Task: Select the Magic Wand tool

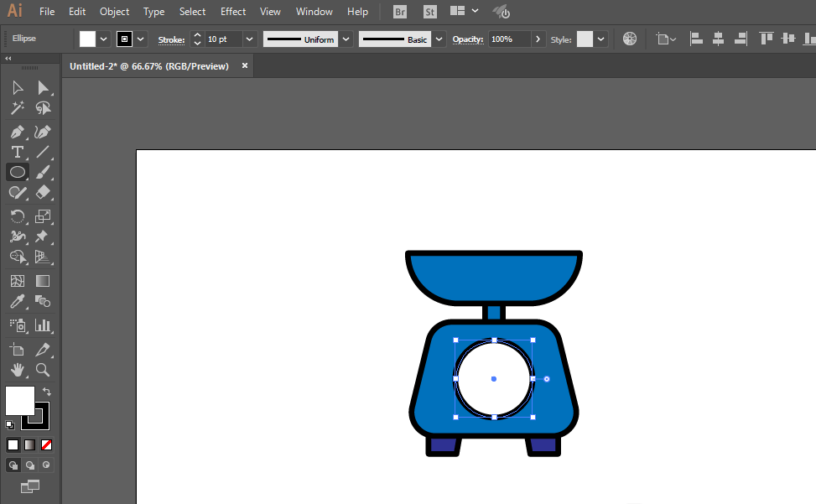Action: (17, 107)
